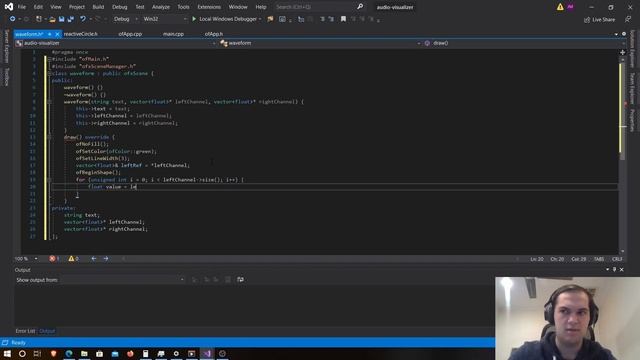Click the warning notification icon
Screen dimensions: 640x360
click(560, 7)
